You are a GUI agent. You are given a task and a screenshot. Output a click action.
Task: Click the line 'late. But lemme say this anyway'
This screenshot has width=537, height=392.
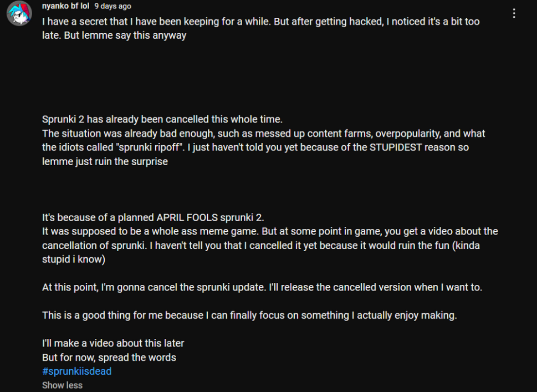[x=114, y=35]
